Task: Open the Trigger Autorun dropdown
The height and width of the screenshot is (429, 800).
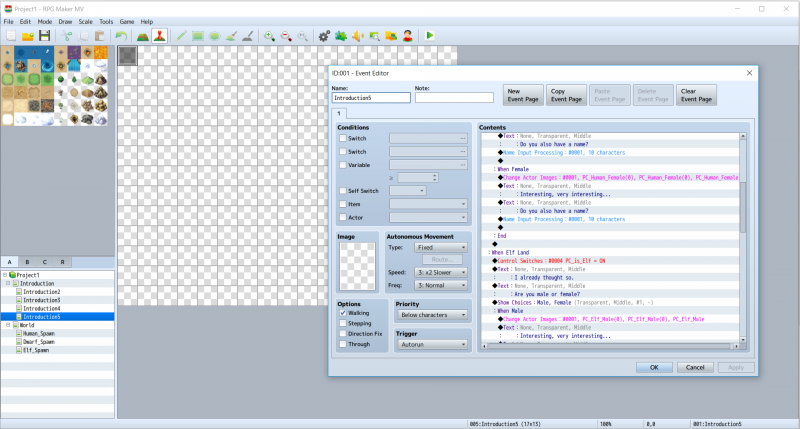Action: 433,345
